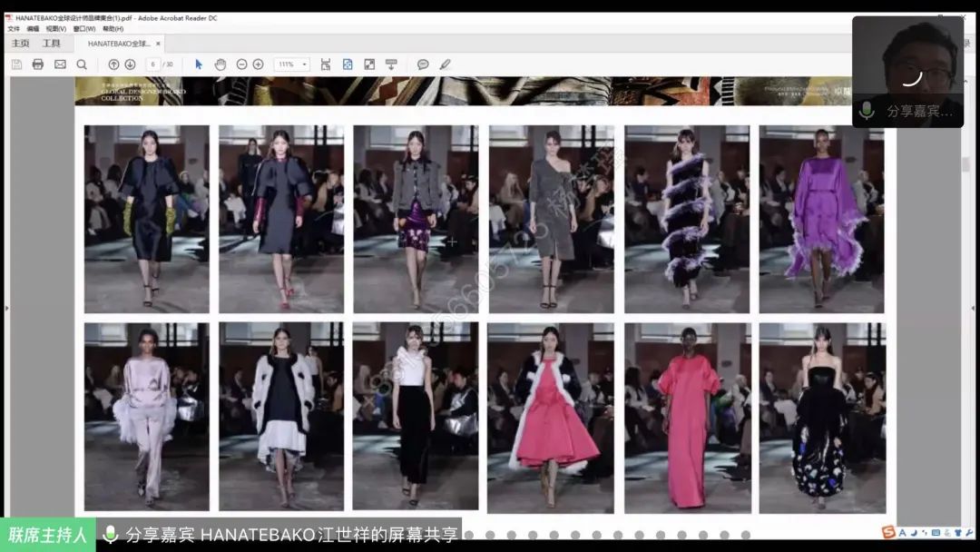Screen dimensions: 980x552
Task: Activate the hand pan tool
Action: click(x=220, y=64)
